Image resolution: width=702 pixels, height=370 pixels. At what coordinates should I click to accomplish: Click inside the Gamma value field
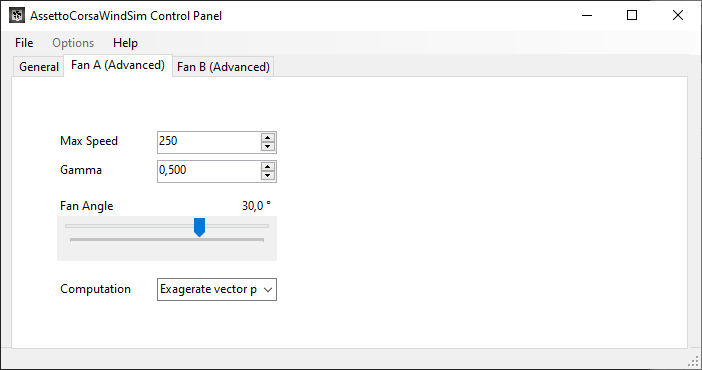point(209,172)
